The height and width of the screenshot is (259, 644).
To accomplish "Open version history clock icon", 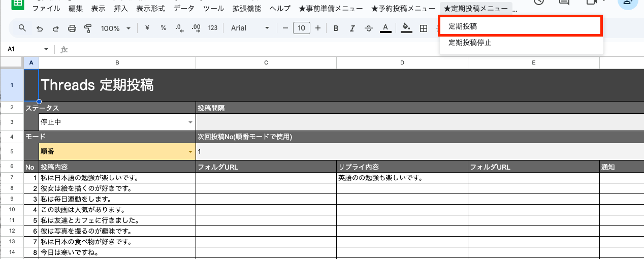I will tap(539, 3).
